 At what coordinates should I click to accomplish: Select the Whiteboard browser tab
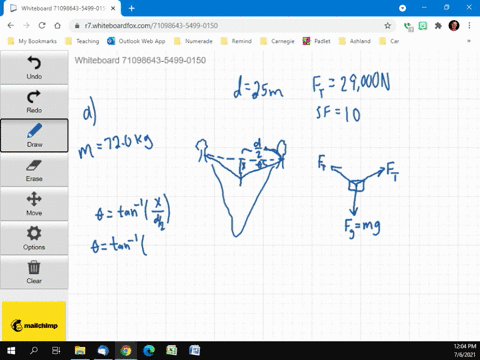click(63, 8)
